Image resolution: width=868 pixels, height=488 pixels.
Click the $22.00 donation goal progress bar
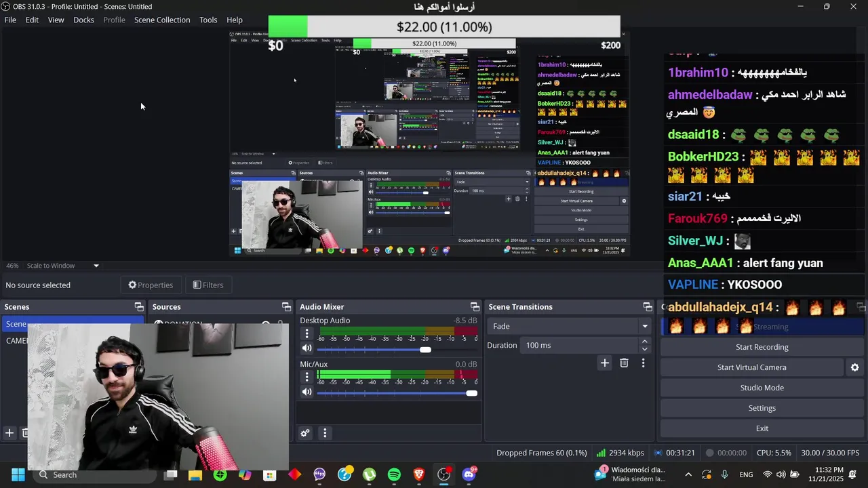[444, 26]
